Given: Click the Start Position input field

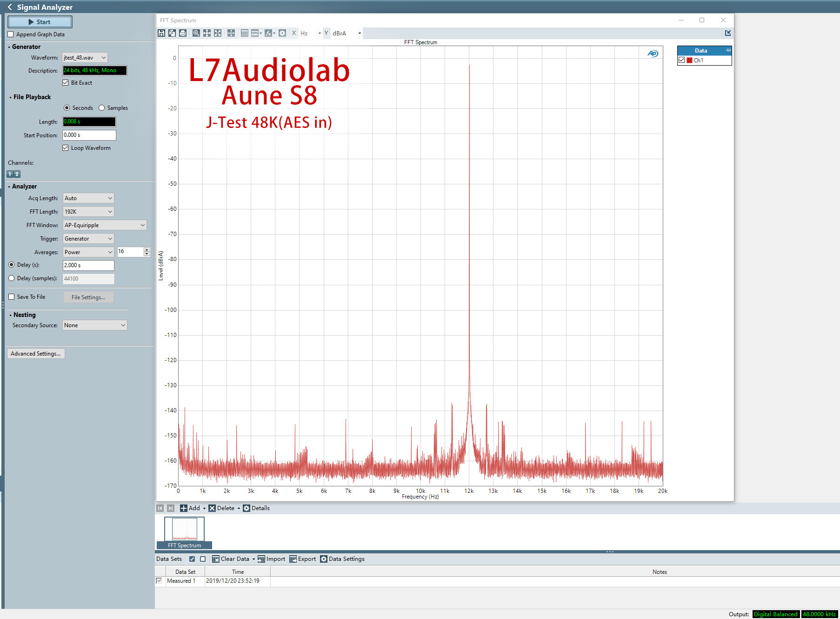Looking at the screenshot, I should 89,135.
